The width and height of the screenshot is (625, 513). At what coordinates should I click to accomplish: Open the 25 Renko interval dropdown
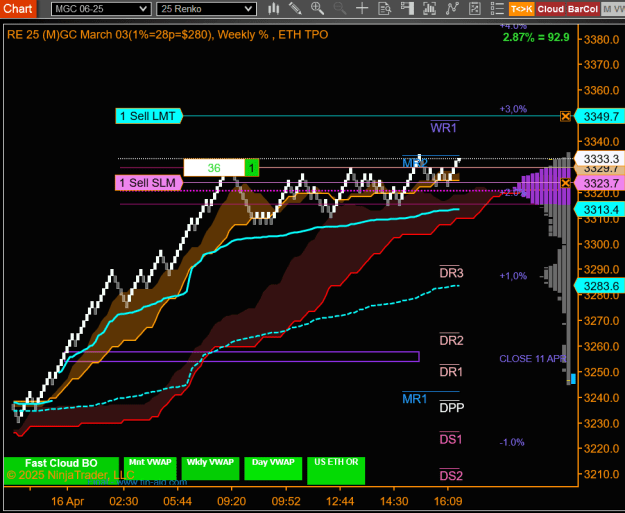pyautogui.click(x=206, y=9)
